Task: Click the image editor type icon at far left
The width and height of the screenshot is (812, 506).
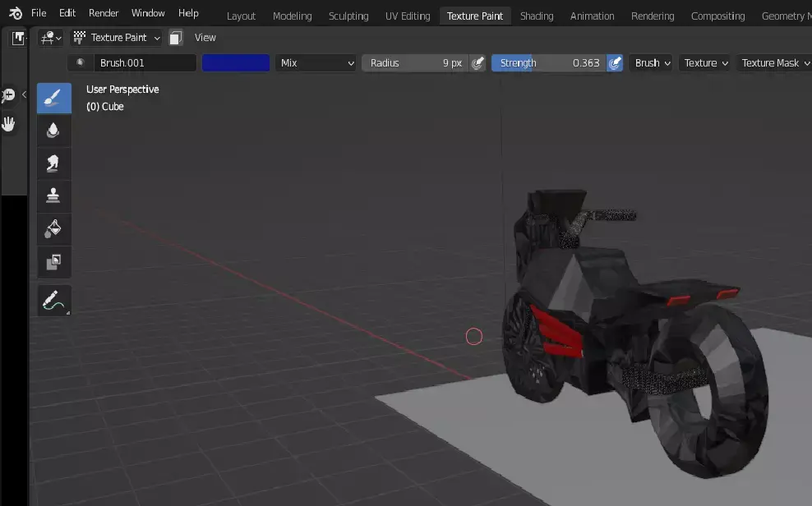Action: pyautogui.click(x=19, y=39)
